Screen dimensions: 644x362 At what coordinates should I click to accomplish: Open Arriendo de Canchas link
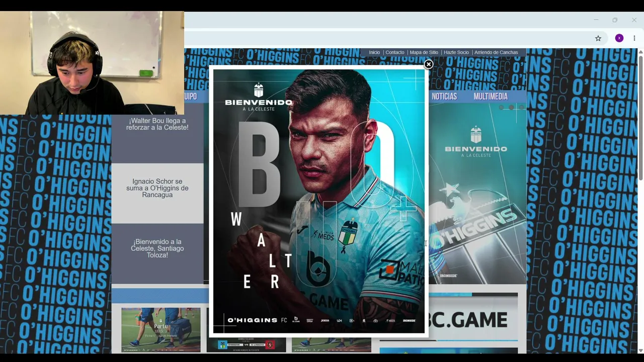[496, 52]
